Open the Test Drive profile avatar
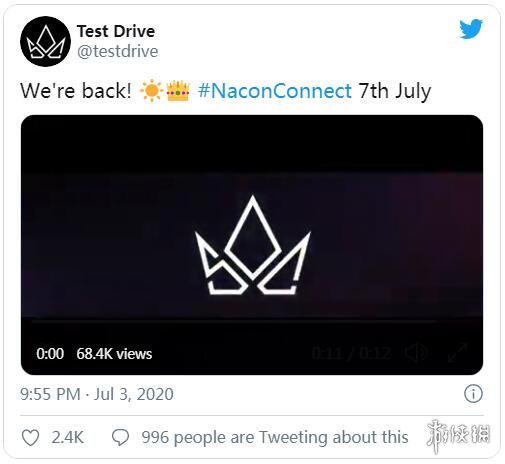The width and height of the screenshot is (505, 464). click(45, 42)
